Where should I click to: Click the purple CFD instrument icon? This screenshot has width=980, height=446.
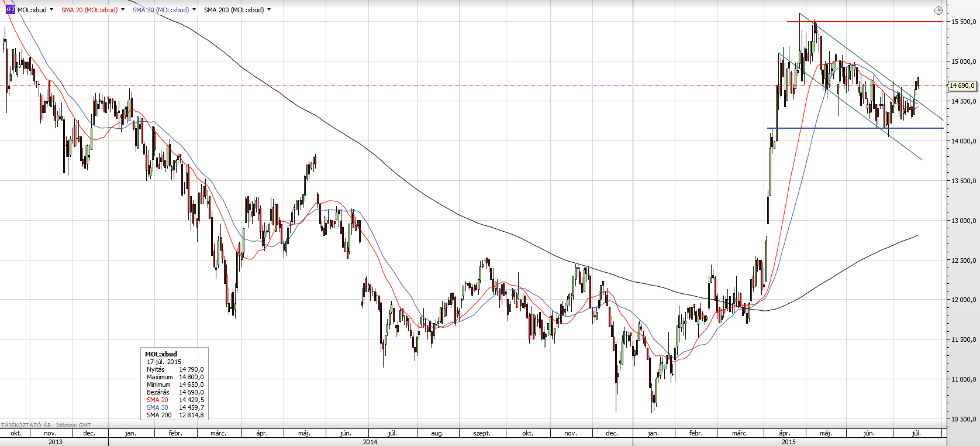pos(10,9)
